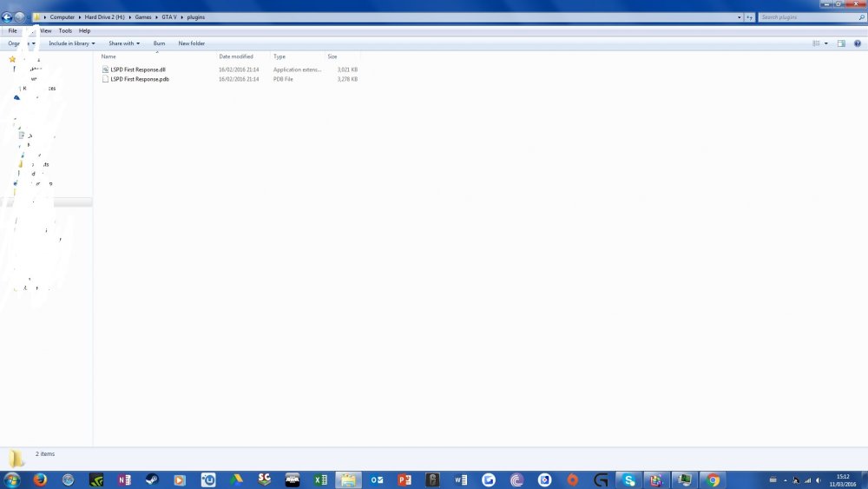Viewport: 868px width, 489px height.
Task: Open the address bar history dropdown
Action: (x=739, y=17)
